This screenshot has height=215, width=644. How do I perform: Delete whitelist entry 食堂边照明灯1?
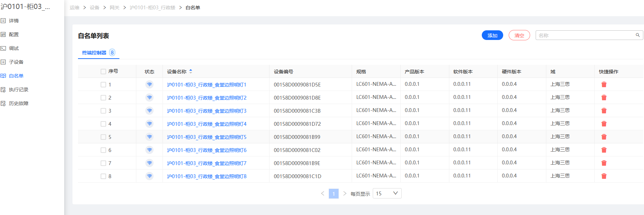[x=604, y=84]
